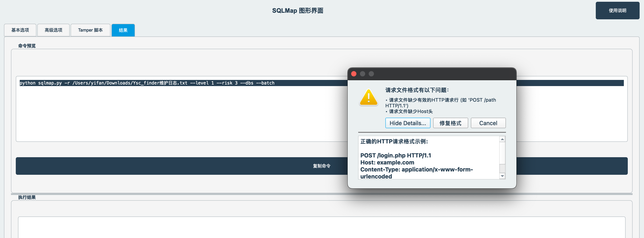644x238 pixels.
Task: Select the Tamper 脚本 tab
Action: click(x=90, y=30)
